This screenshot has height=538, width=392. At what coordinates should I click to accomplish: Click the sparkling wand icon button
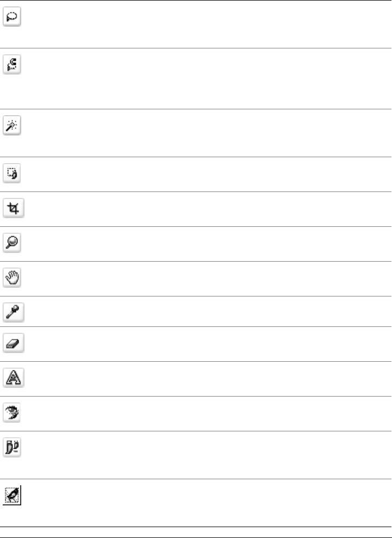pos(12,125)
